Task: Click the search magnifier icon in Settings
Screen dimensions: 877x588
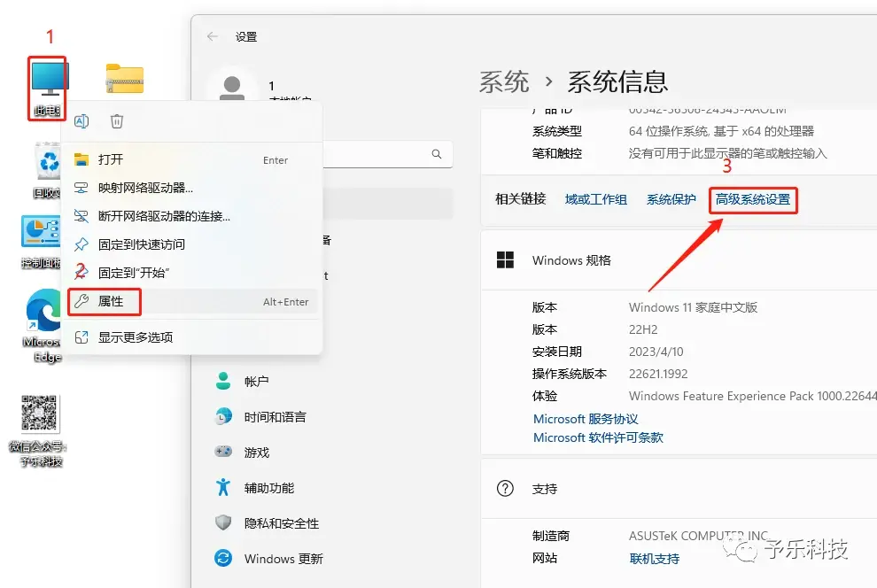Action: tap(437, 154)
